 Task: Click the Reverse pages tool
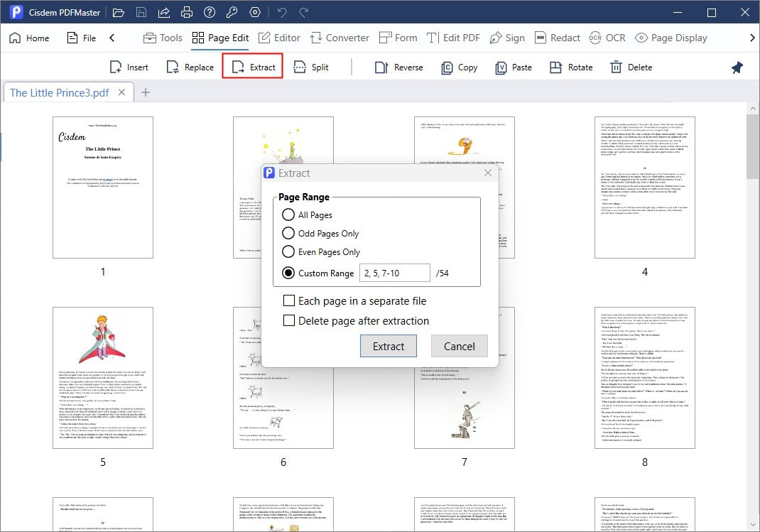pyautogui.click(x=398, y=67)
